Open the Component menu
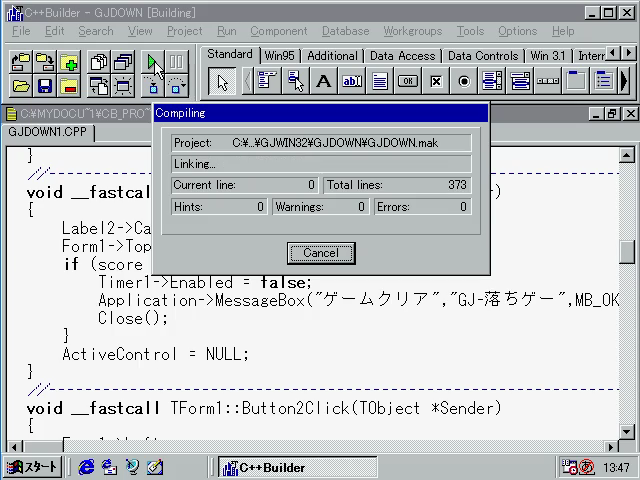Viewport: 640px width, 480px height. point(279,31)
